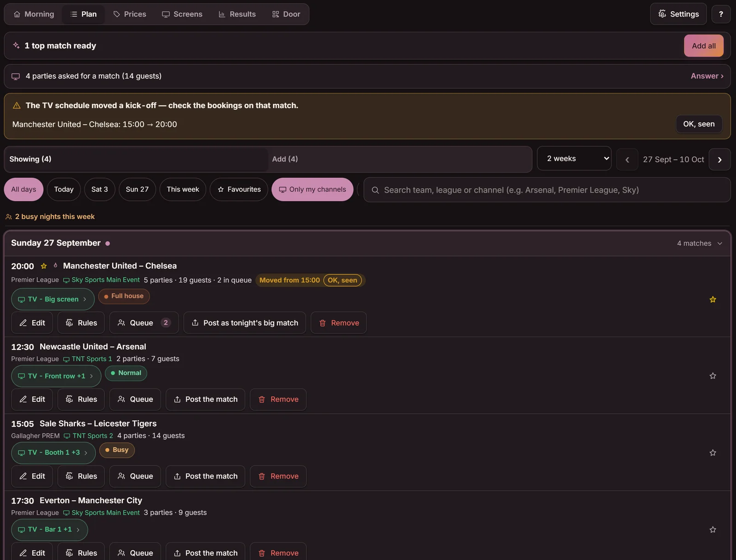Open Rules for Newcastle United – Arsenal
This screenshot has width=736, height=560.
pyautogui.click(x=81, y=400)
